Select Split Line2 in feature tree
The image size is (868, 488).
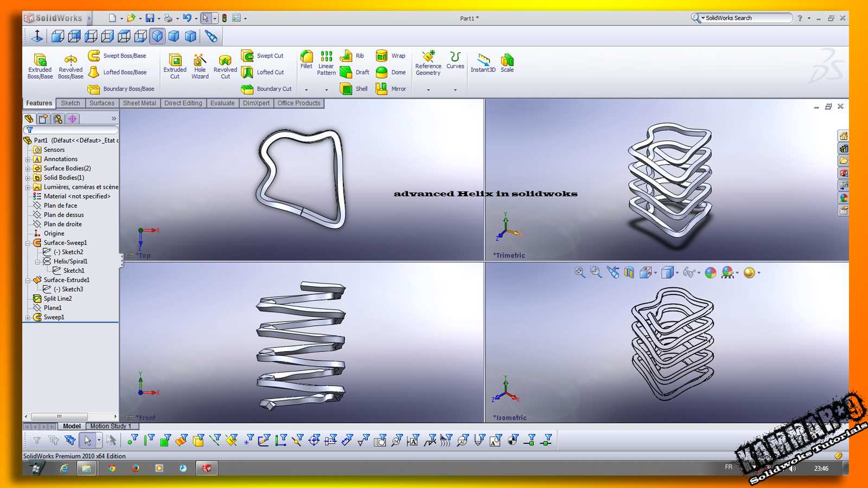point(58,299)
